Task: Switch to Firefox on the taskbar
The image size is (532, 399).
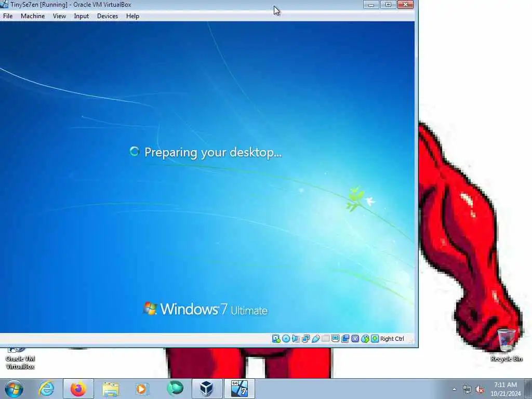Action: click(78, 389)
